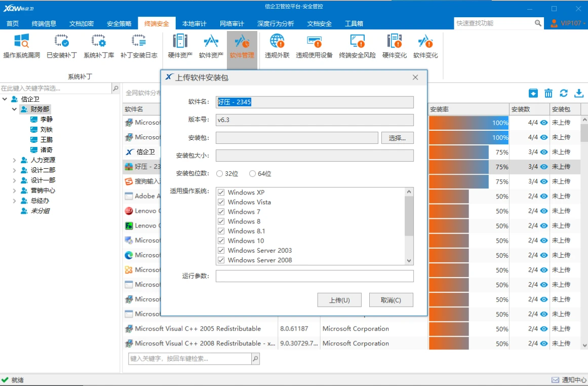Open 违规外联 tool

click(277, 46)
